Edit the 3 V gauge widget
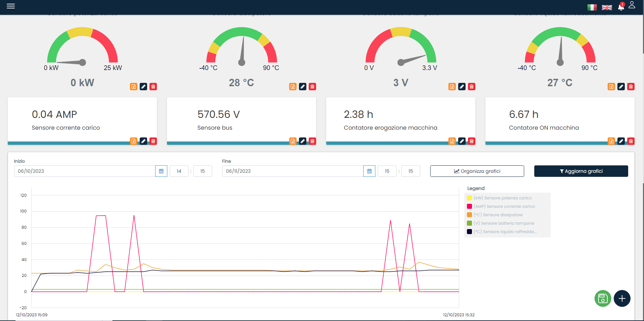Screen dimensions: 644x321 [x=462, y=87]
